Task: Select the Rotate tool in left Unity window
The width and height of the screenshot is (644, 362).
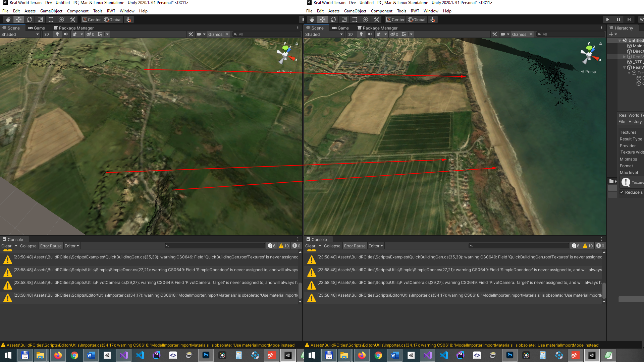Action: [x=30, y=19]
